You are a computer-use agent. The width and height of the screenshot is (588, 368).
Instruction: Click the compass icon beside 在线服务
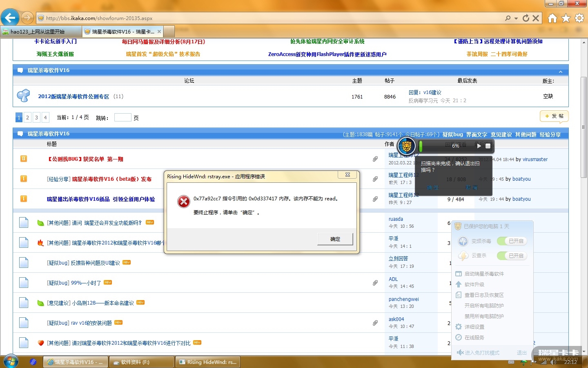pyautogui.click(x=459, y=337)
